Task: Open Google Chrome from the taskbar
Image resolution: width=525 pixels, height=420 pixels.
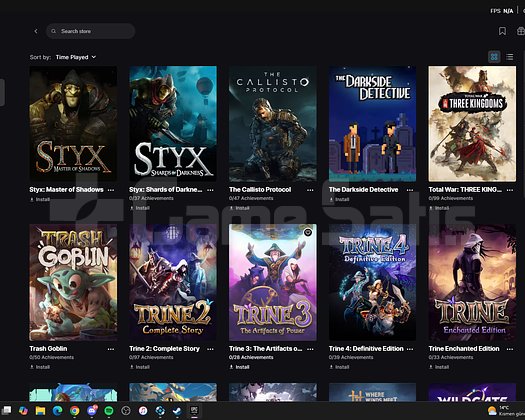Action: pyautogui.click(x=74, y=411)
